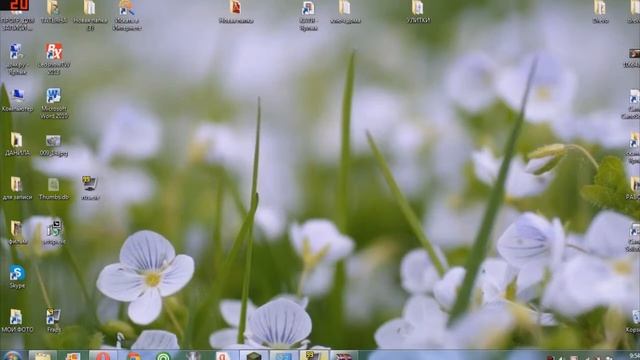Viewport: 640px width, 360px height.
Task: Switch to Fraps window in taskbar
Action: [x=314, y=355]
